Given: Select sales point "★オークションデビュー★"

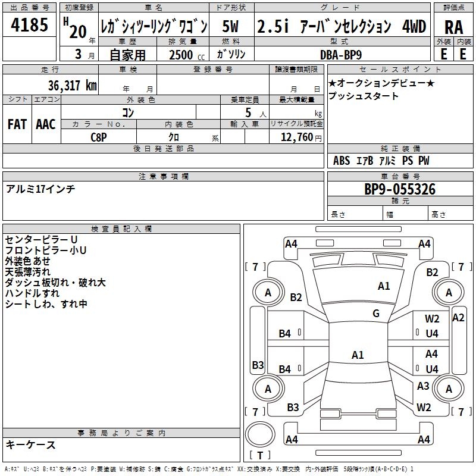Looking at the screenshot, I should [381, 83].
